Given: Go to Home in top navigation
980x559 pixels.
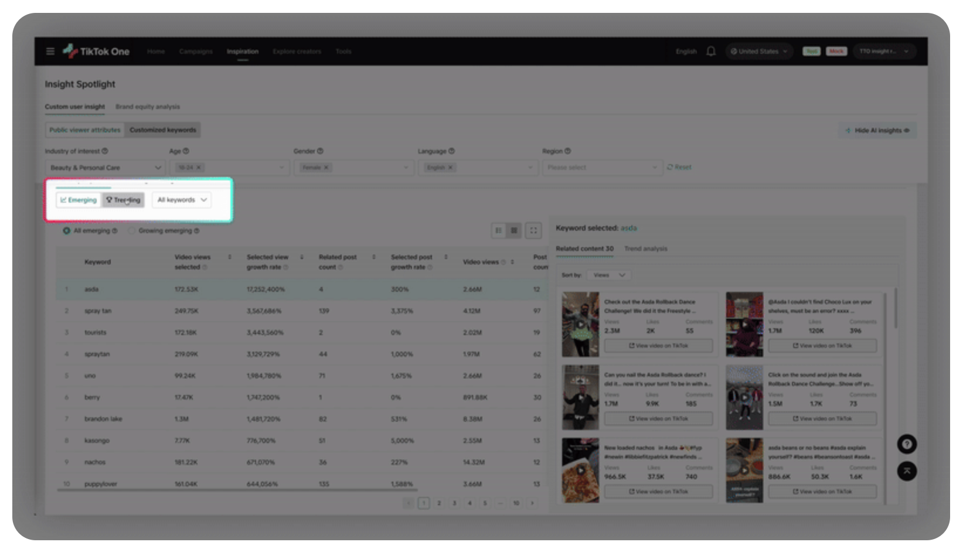Looking at the screenshot, I should tap(156, 52).
